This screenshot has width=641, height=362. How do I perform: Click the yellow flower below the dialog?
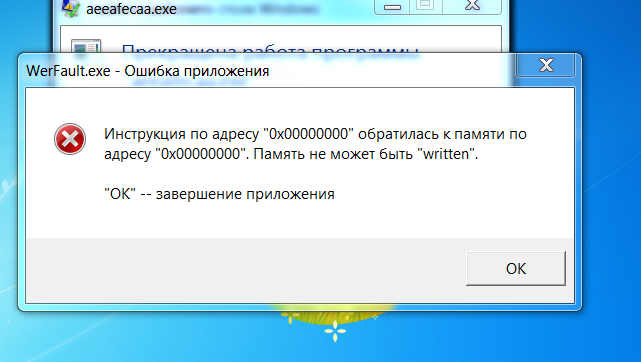291,317
